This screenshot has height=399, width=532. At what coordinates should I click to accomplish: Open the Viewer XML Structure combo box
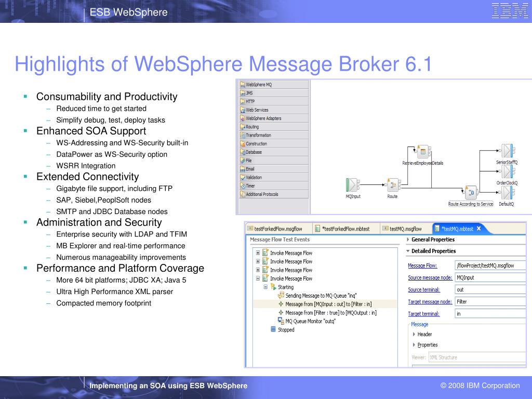point(477,357)
